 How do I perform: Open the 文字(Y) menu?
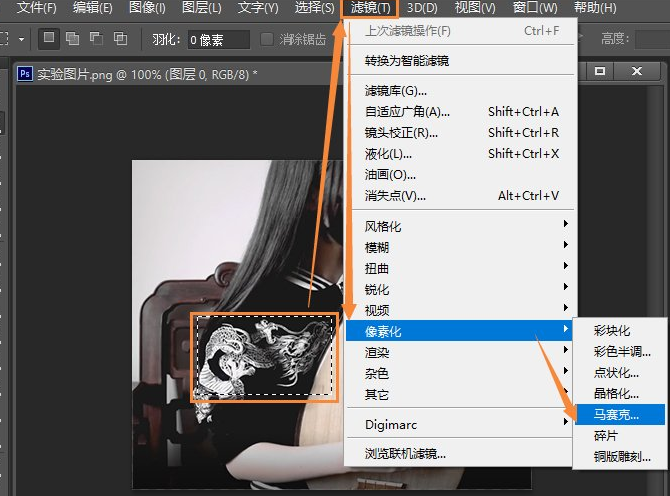(x=258, y=7)
